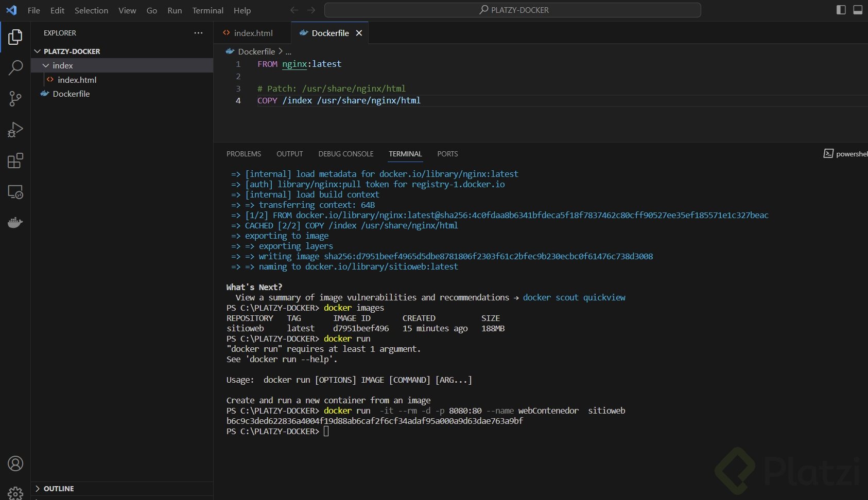Image resolution: width=868 pixels, height=500 pixels.
Task: Toggle the bottom panel layout button
Action: click(x=858, y=10)
